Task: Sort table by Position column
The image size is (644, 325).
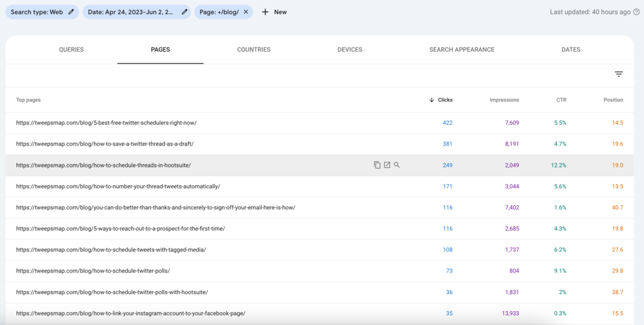Action: [613, 100]
